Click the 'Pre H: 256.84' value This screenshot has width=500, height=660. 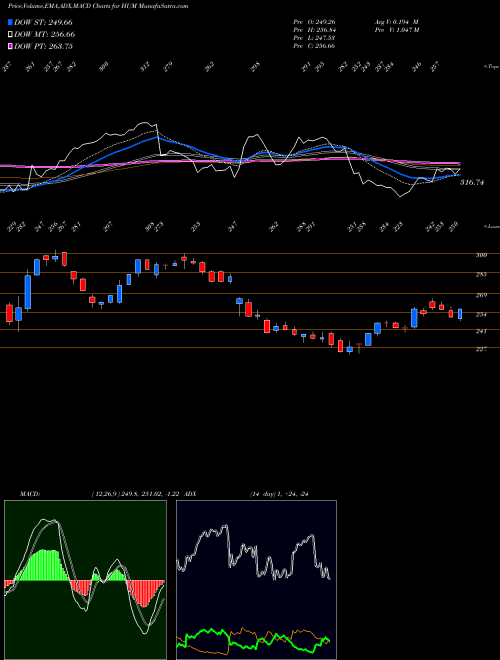[314, 30]
